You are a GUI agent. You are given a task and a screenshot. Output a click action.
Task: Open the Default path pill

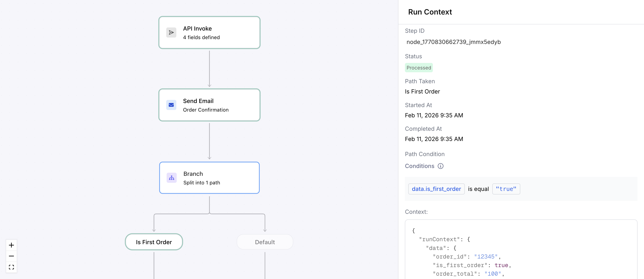pyautogui.click(x=265, y=242)
